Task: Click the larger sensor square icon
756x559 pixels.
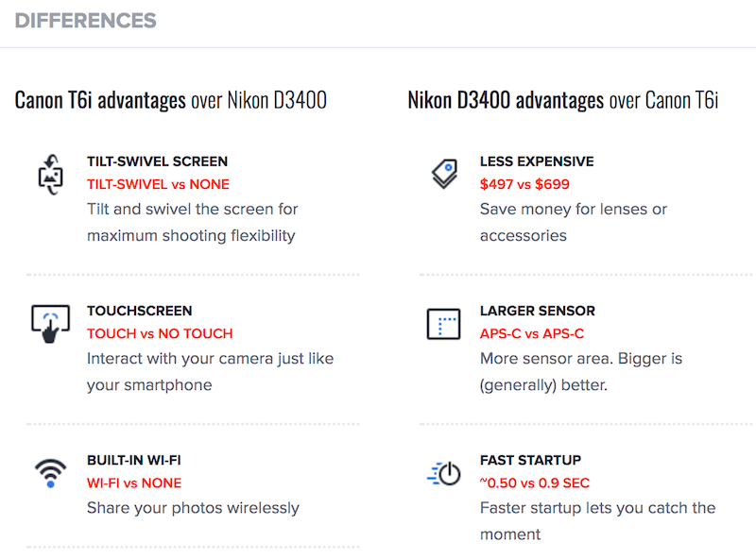Action: (x=443, y=324)
